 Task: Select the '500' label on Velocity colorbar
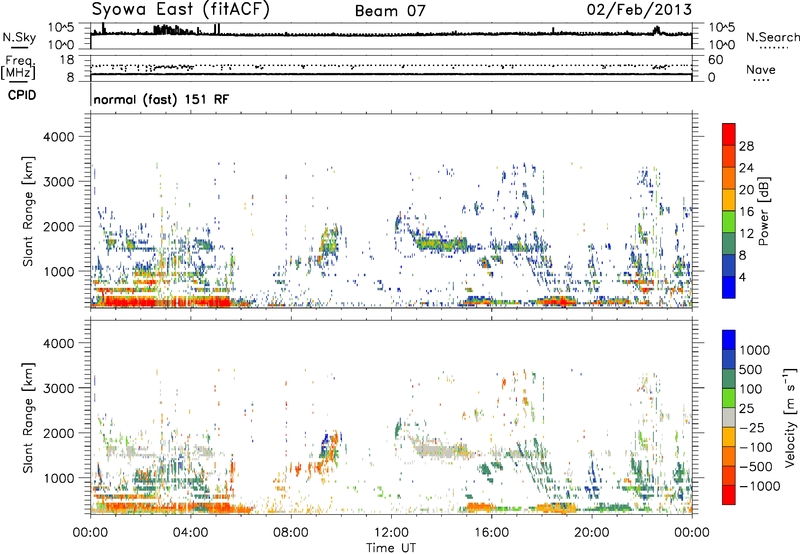(751, 369)
